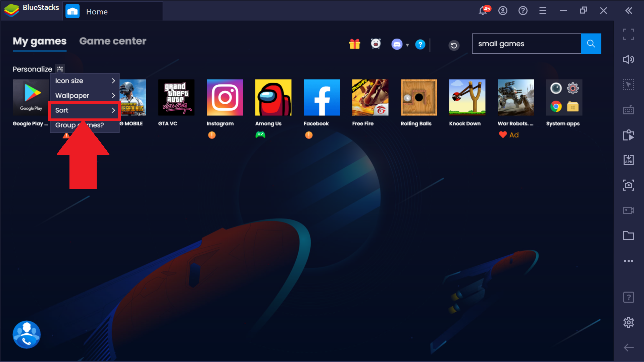This screenshot has height=362, width=644.
Task: Expand the Sort submenu
Action: click(x=85, y=110)
